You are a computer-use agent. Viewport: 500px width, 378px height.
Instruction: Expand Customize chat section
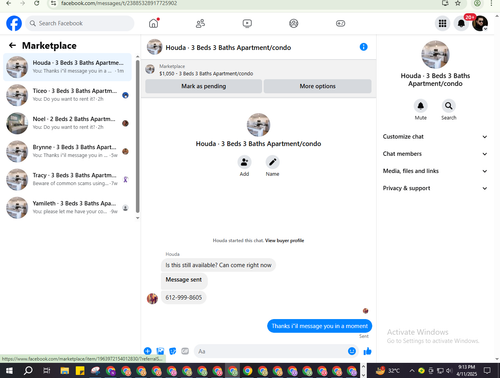point(435,137)
